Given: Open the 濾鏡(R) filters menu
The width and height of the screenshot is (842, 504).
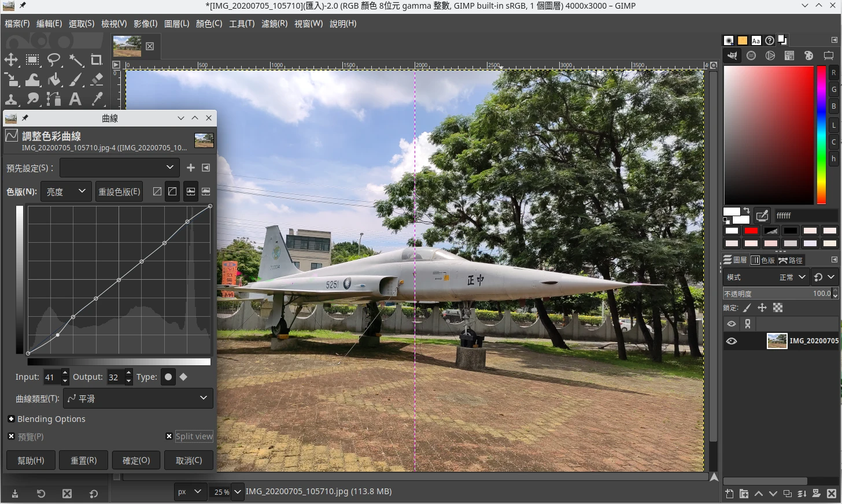Looking at the screenshot, I should (274, 24).
